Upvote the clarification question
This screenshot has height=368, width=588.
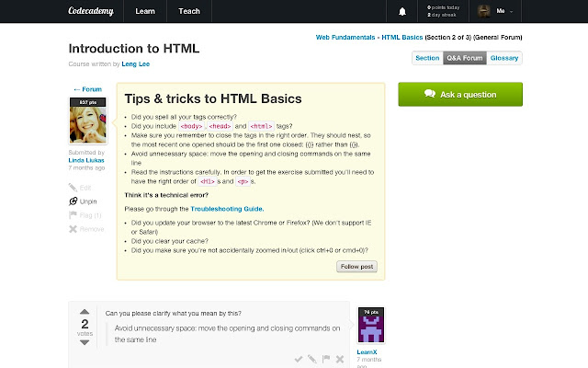click(x=85, y=312)
